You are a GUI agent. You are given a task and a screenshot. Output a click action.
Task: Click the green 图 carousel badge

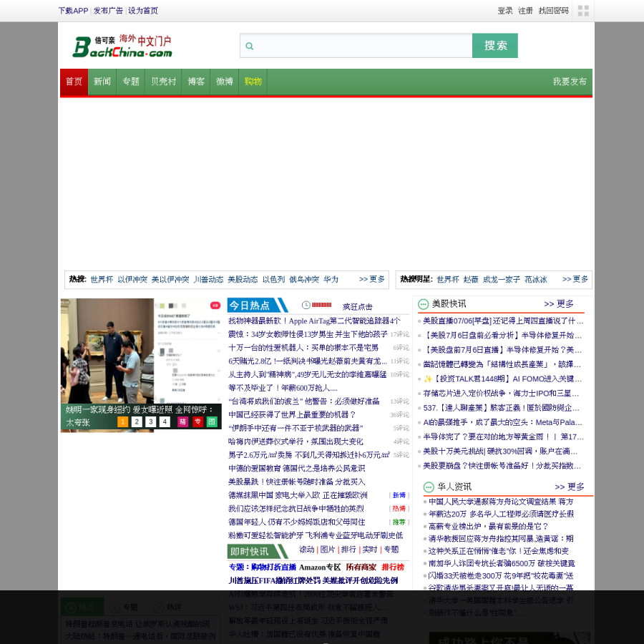click(212, 421)
